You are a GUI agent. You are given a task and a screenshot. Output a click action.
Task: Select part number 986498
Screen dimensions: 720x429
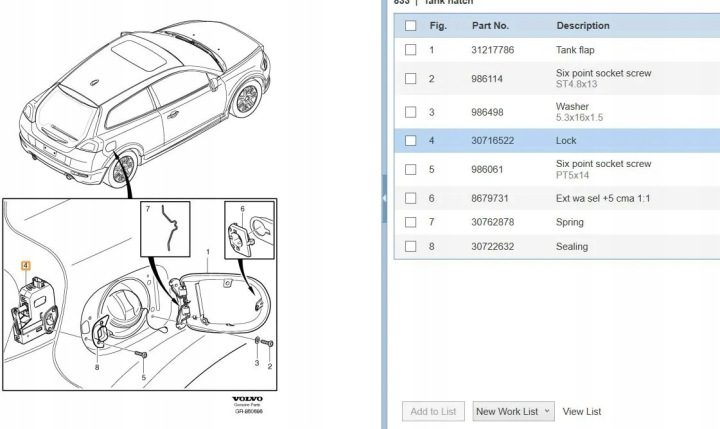click(487, 113)
